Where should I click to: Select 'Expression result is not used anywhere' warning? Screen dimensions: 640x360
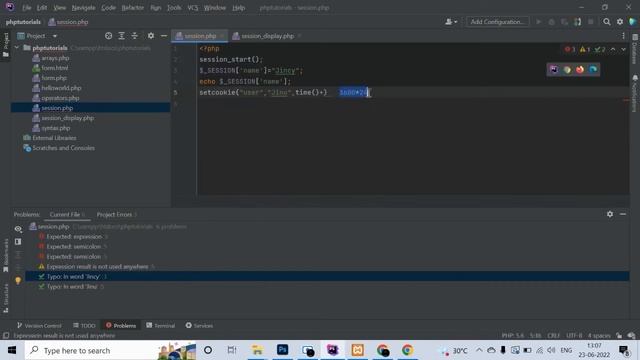pos(97,267)
